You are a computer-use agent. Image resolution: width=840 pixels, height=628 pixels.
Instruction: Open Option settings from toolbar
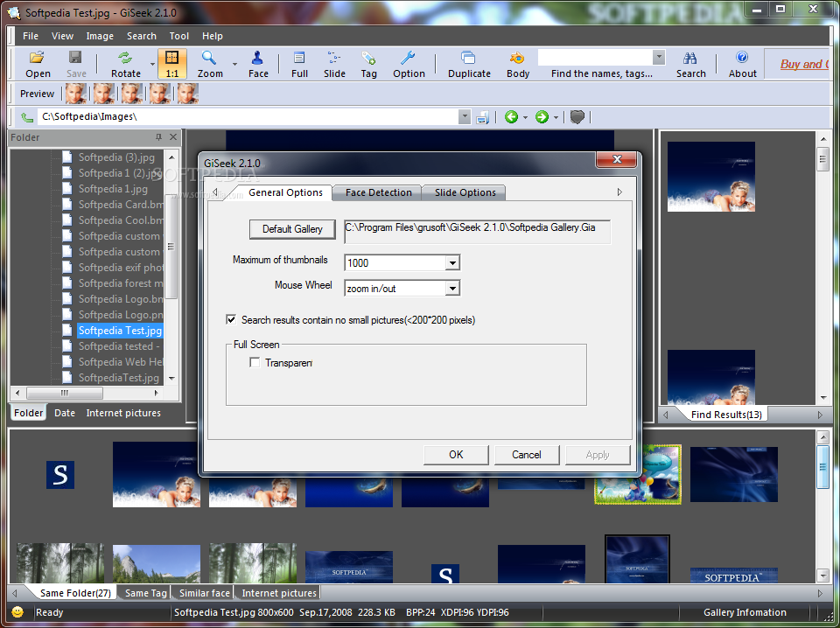coord(409,64)
